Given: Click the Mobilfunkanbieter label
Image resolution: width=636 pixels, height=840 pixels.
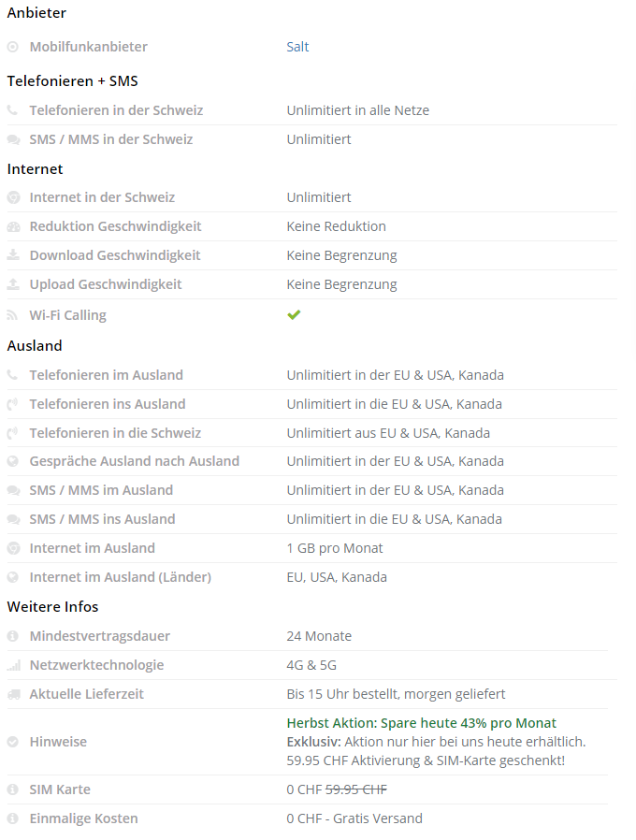Looking at the screenshot, I should pos(88,47).
